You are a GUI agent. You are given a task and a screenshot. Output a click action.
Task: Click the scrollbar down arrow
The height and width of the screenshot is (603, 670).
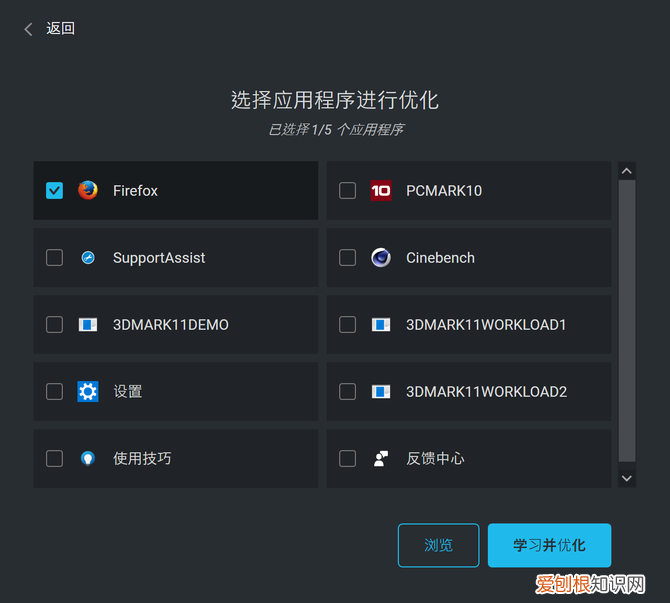pos(627,478)
